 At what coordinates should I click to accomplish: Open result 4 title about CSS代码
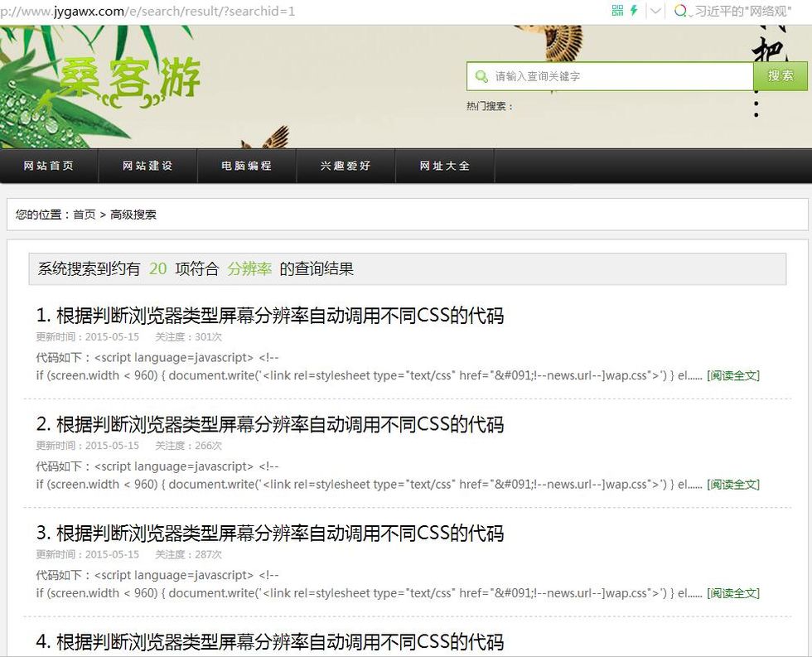[270, 641]
